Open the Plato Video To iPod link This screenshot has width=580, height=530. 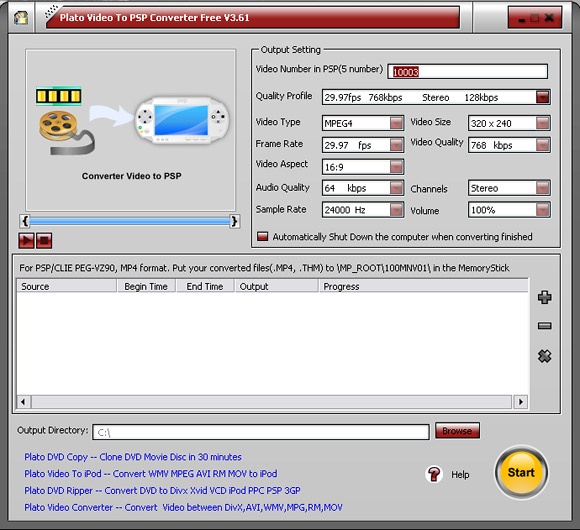point(151,474)
